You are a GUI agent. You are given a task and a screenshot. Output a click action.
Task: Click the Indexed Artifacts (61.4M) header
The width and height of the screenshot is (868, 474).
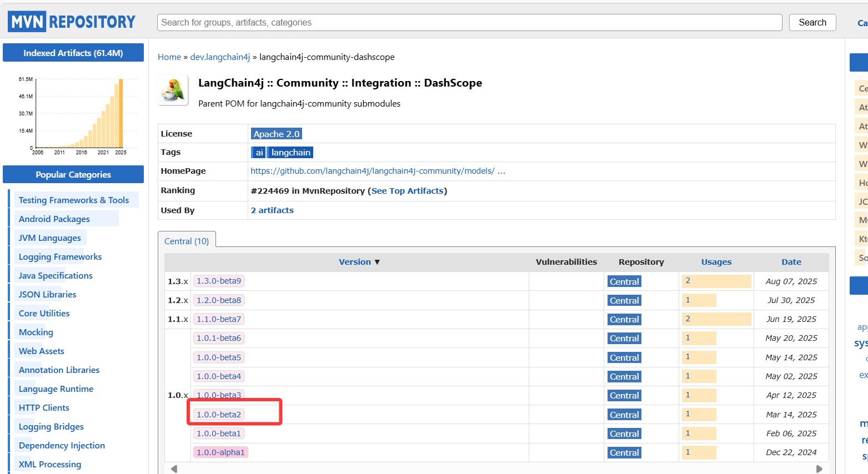[73, 53]
